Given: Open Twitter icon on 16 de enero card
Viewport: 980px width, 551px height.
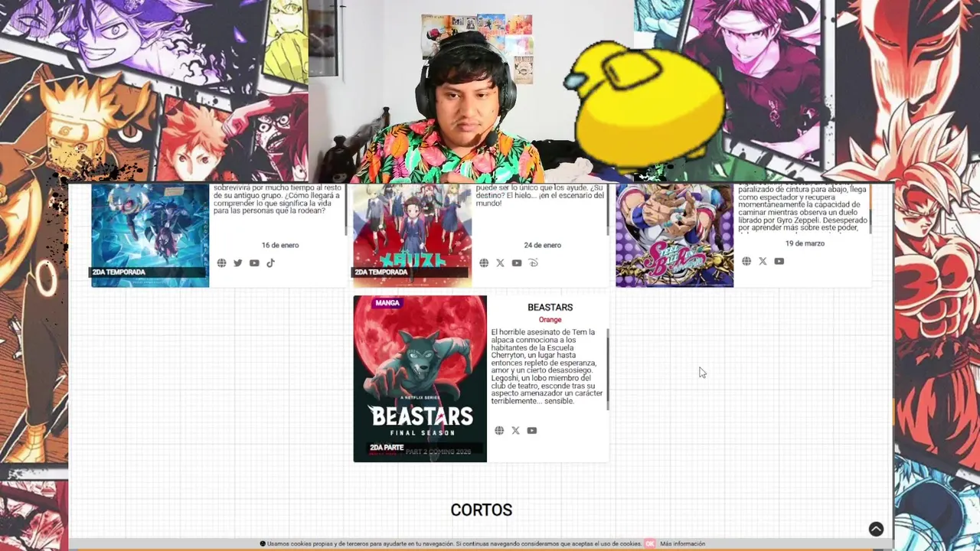Looking at the screenshot, I should [237, 263].
